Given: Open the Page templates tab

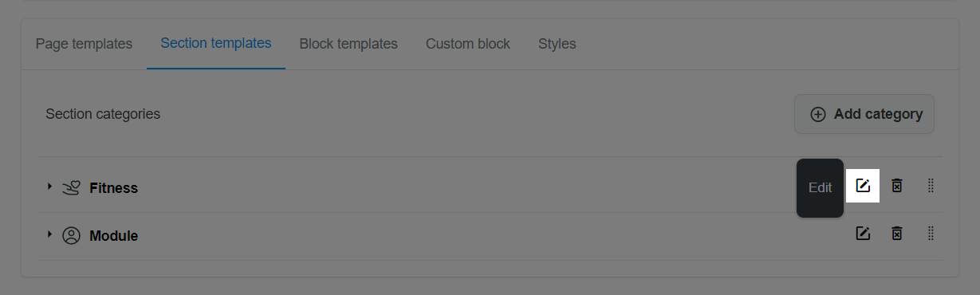Looking at the screenshot, I should point(84,44).
